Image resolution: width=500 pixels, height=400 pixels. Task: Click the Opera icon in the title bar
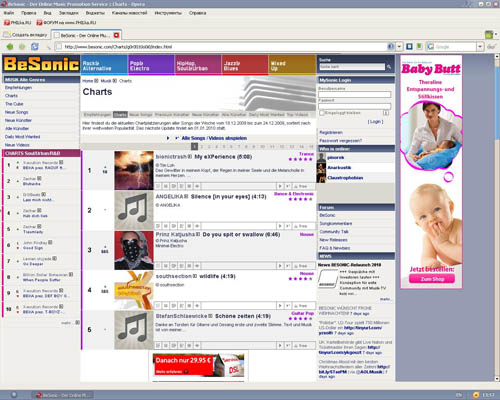4,4
